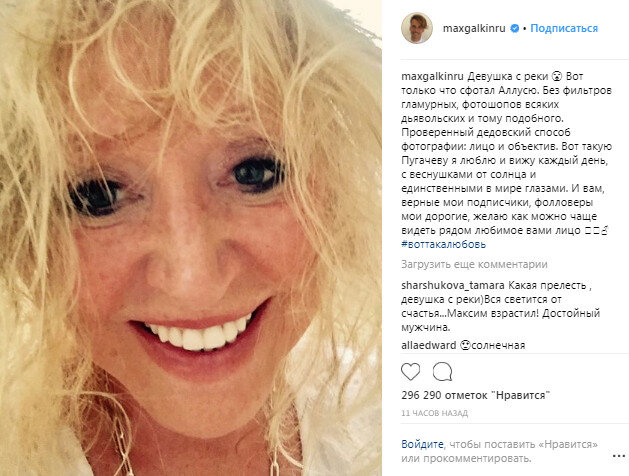Click the heart like icon

411,372
